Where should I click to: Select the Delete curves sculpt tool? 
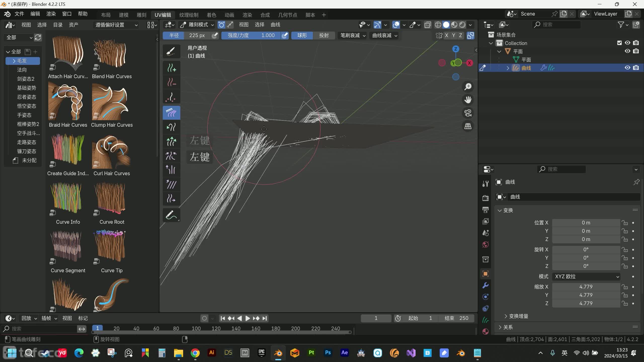171,82
